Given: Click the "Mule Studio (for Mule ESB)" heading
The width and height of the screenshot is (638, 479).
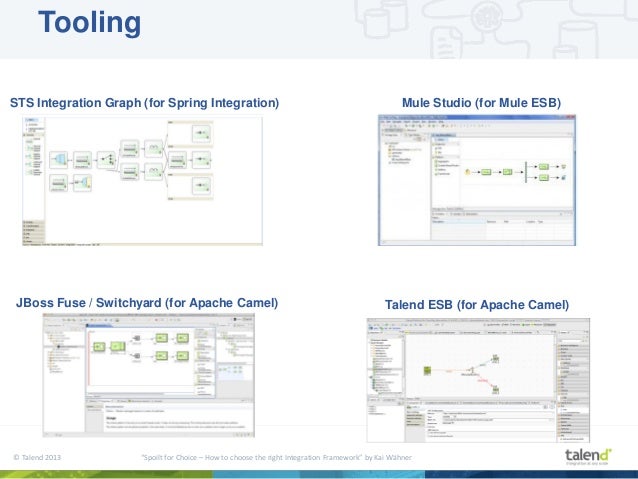Looking at the screenshot, I should pyautogui.click(x=481, y=103).
